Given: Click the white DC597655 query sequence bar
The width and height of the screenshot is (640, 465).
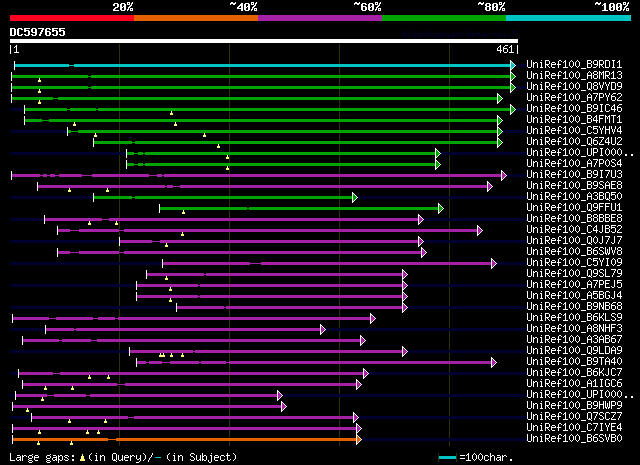Looking at the screenshot, I should click(264, 41).
